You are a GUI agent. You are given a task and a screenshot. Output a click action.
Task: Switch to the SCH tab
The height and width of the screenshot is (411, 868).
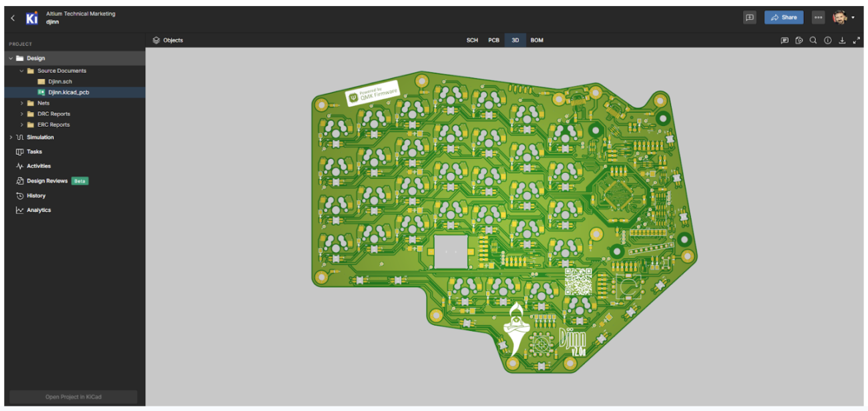(471, 40)
